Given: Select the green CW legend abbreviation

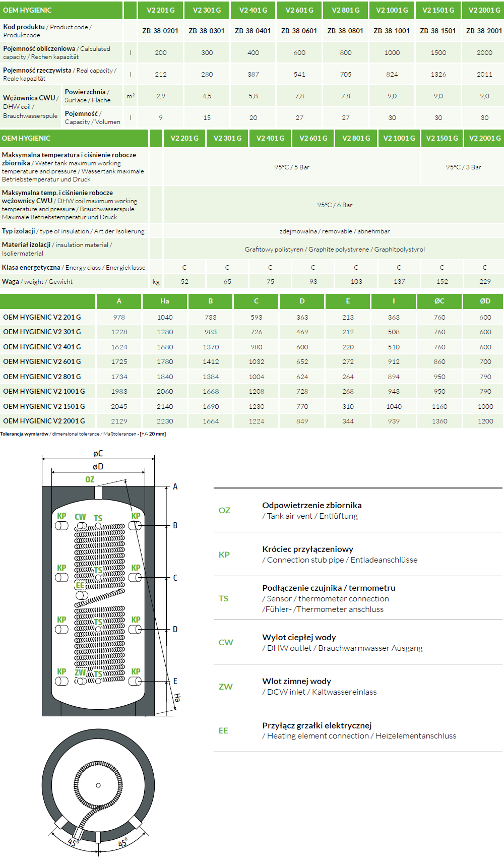Looking at the screenshot, I should pyautogui.click(x=226, y=642).
